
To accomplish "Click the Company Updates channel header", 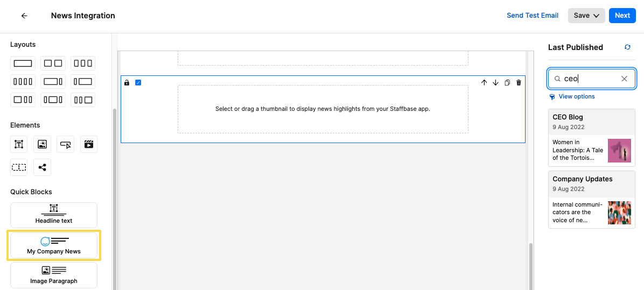I will point(592,184).
